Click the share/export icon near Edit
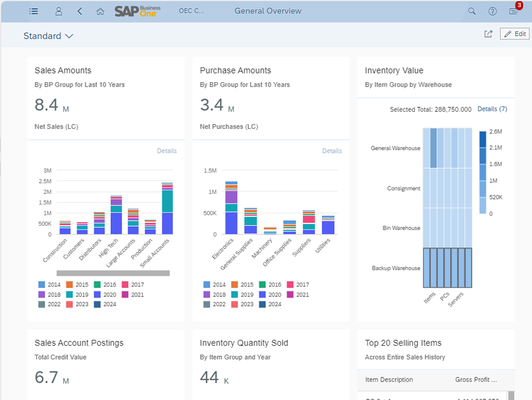 [488, 33]
